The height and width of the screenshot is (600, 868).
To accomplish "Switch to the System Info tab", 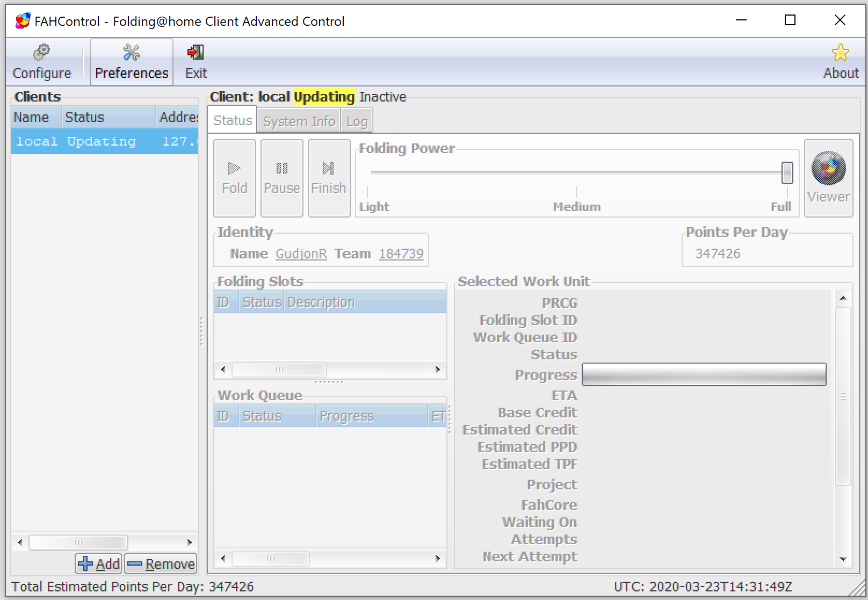I will point(299,121).
